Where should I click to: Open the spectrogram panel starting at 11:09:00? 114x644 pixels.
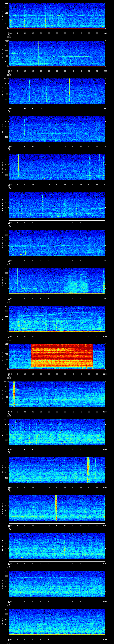[57, 318]
